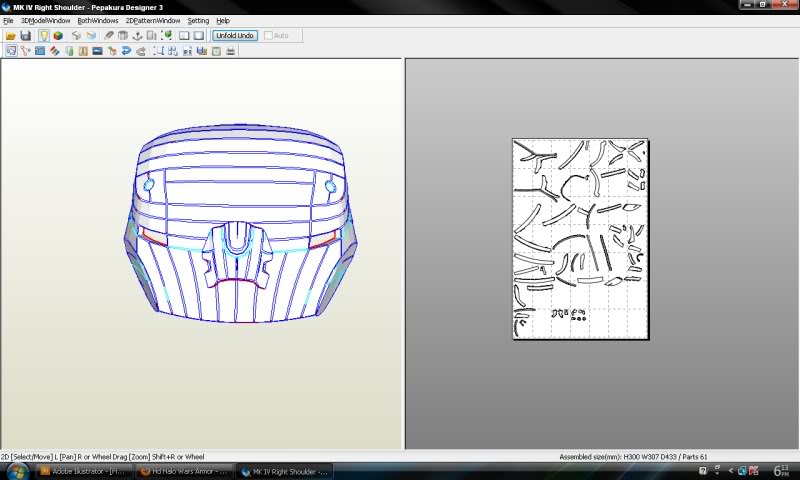Open the Setting menu
This screenshot has width=800, height=480.
[198, 20]
